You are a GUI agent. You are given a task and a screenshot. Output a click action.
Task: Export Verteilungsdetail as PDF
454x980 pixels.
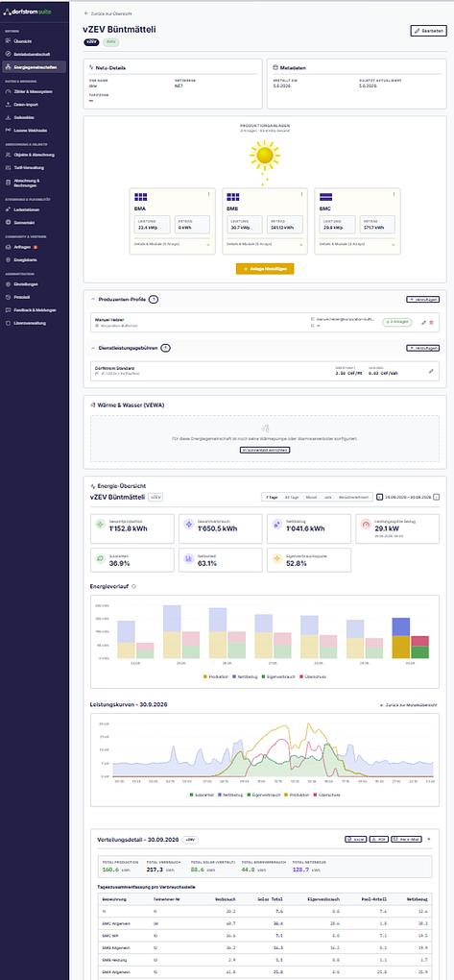click(378, 840)
